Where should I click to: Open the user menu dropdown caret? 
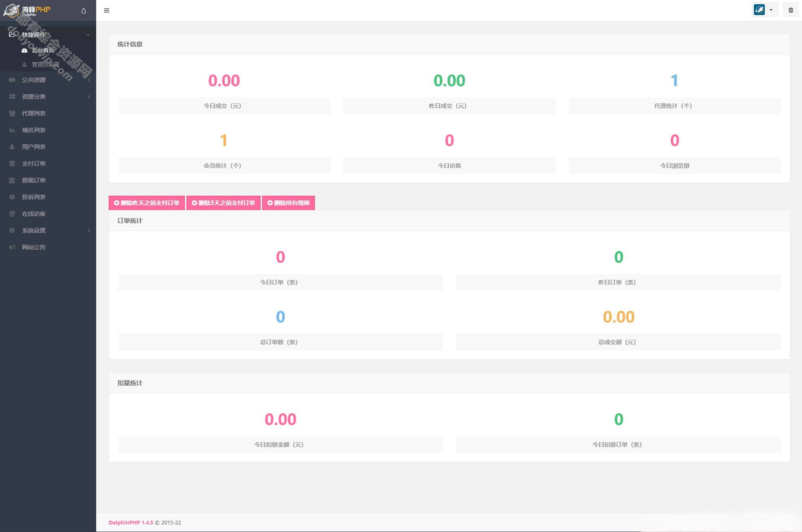click(x=771, y=10)
